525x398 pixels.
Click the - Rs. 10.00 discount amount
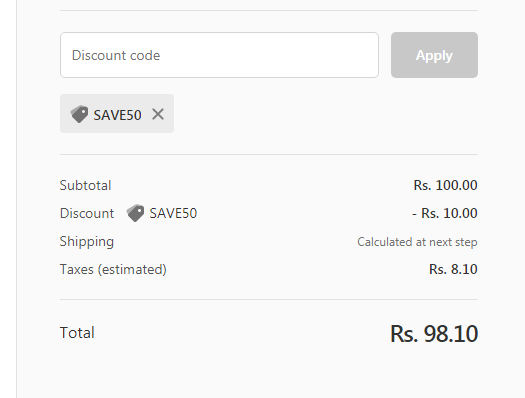click(x=445, y=213)
